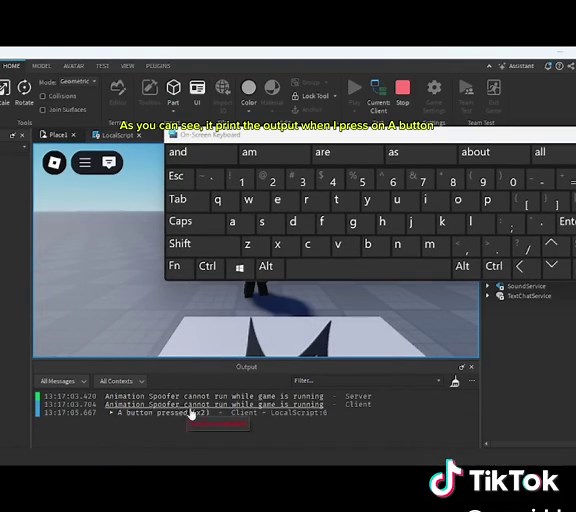Open Output panel more options
Image resolution: width=576 pixels, height=512 pixels.
pyautogui.click(x=472, y=381)
